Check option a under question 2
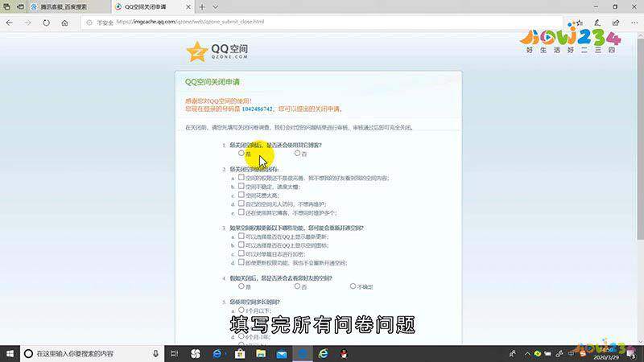 [x=241, y=177]
